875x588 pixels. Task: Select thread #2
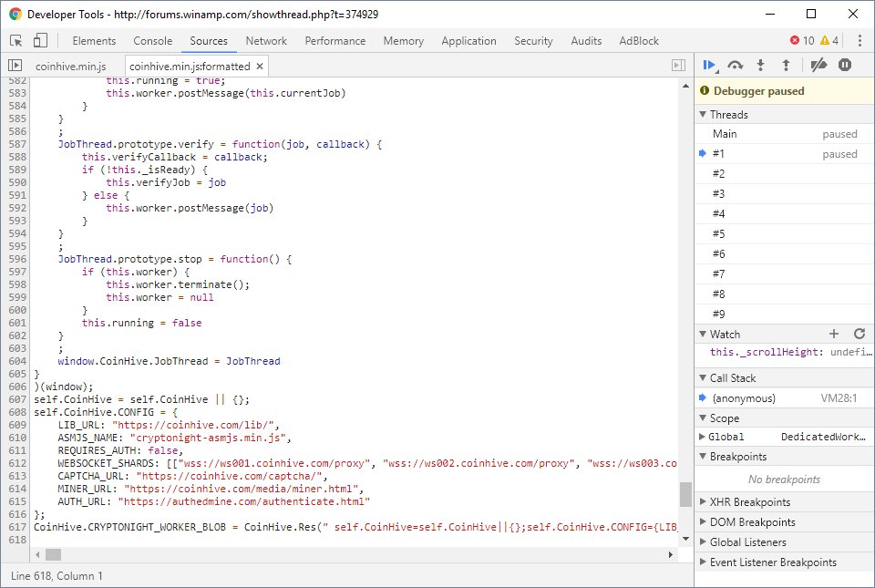[x=784, y=173]
